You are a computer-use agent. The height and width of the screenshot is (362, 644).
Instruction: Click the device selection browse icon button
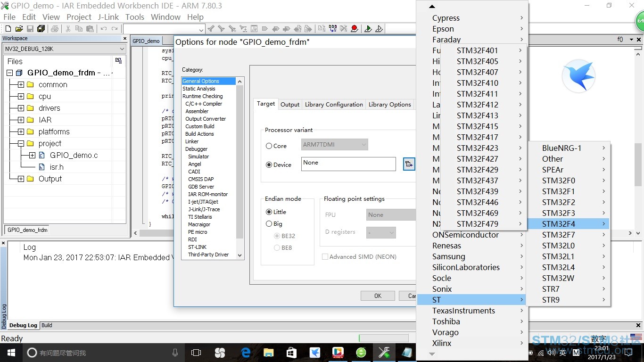click(x=409, y=164)
